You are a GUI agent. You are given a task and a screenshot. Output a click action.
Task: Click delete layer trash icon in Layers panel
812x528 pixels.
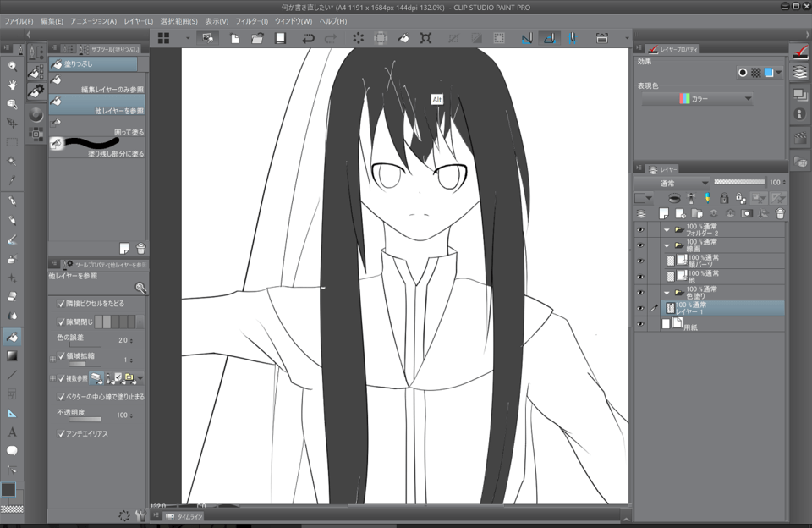[x=779, y=214]
